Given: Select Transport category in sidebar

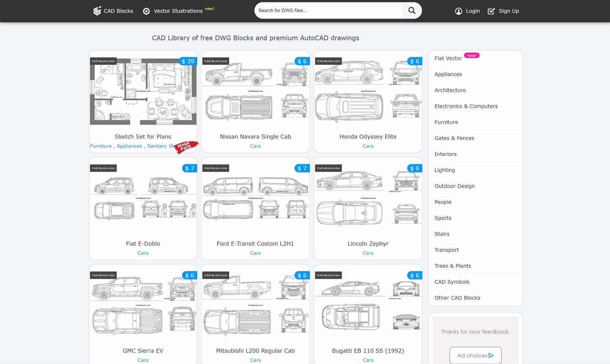Looking at the screenshot, I should pyautogui.click(x=447, y=250).
